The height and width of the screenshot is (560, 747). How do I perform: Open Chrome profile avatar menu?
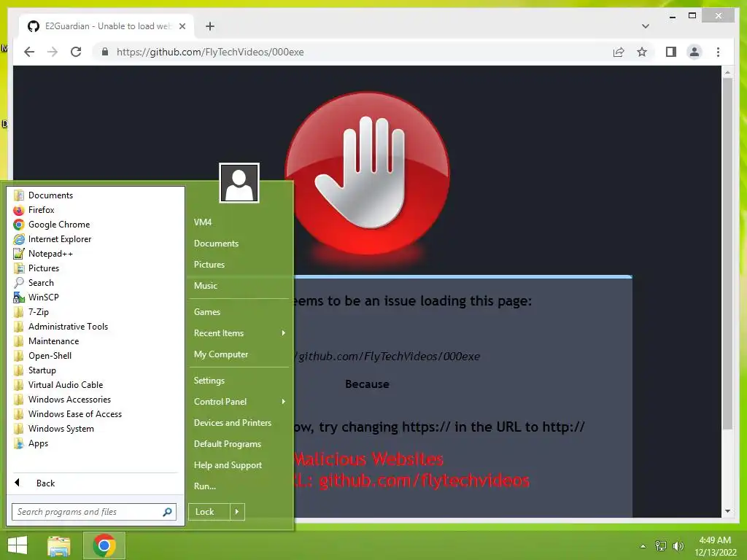tap(694, 52)
